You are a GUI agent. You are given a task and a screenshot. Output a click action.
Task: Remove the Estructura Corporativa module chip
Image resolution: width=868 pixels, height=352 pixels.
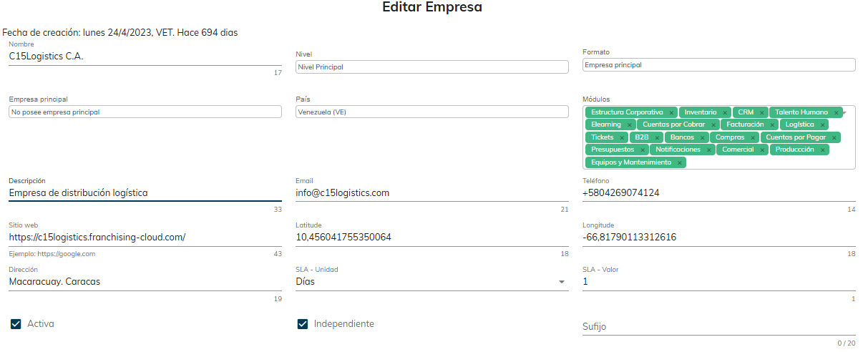[x=671, y=112]
